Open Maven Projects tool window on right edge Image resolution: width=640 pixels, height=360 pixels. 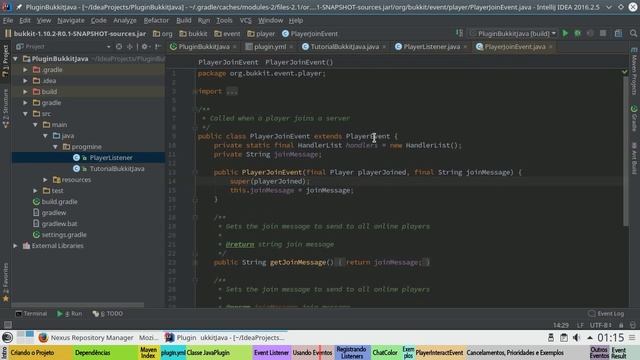tap(634, 72)
